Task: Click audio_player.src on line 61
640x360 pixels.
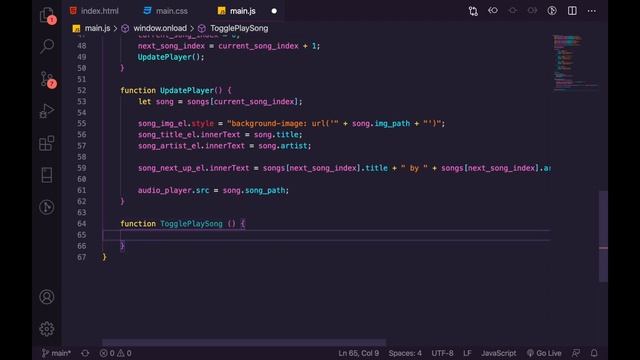Action: [x=173, y=190]
